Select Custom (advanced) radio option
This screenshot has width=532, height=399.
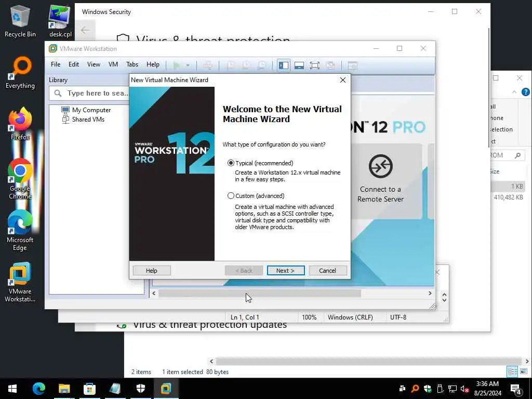click(x=231, y=196)
